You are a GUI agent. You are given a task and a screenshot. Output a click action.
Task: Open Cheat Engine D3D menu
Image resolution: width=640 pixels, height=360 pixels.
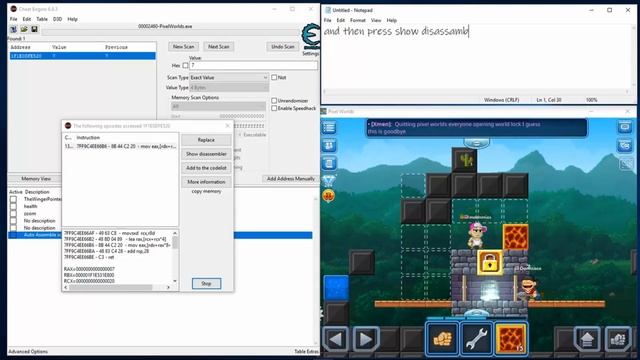coord(57,19)
